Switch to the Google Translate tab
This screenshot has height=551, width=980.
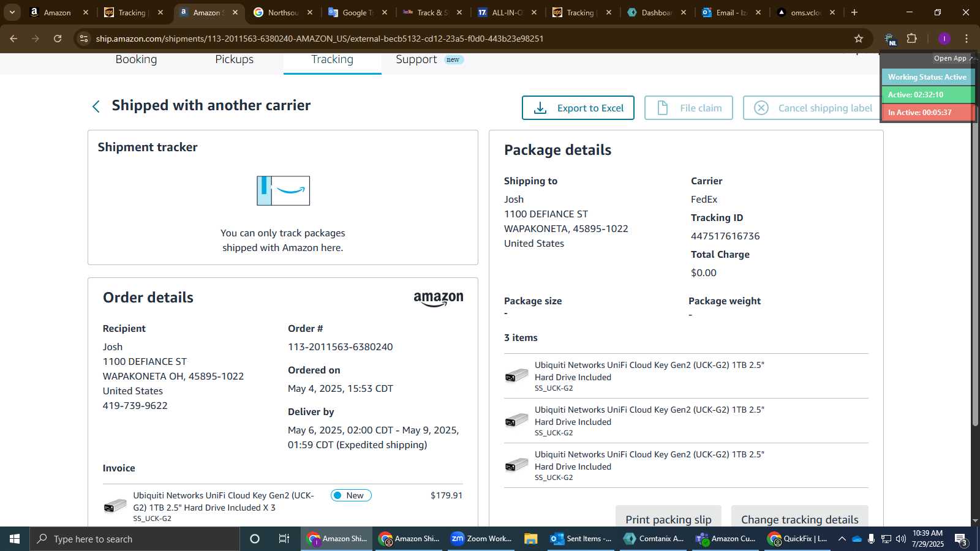pyautogui.click(x=358, y=12)
